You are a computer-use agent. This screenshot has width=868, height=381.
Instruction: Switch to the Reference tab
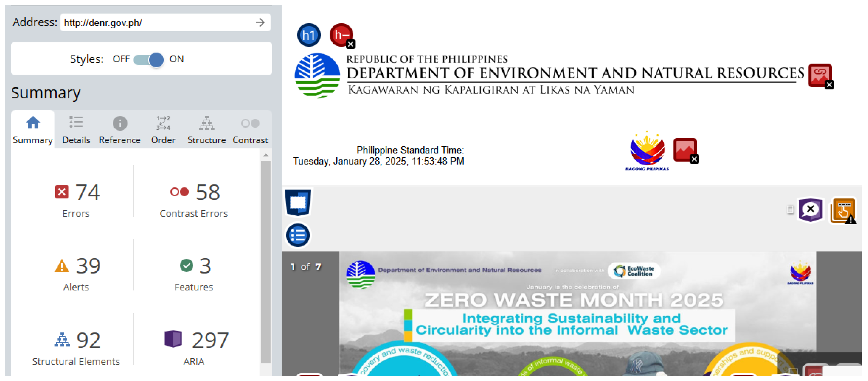click(120, 130)
